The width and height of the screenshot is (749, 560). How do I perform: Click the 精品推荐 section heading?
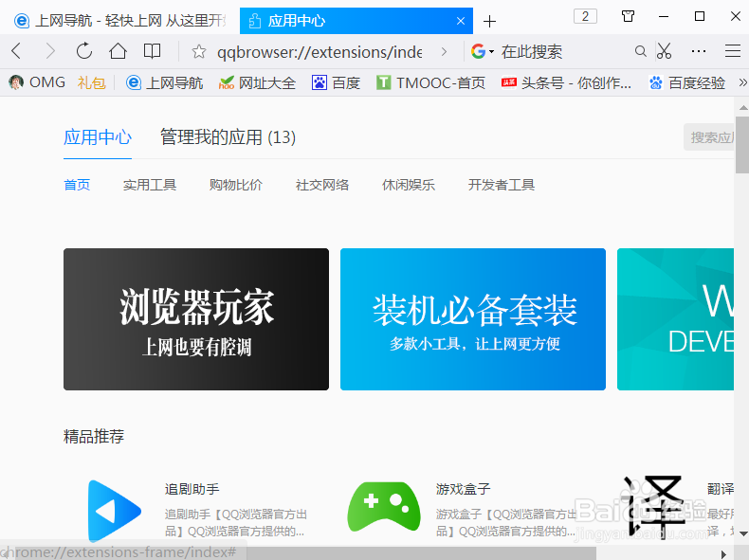pos(94,437)
